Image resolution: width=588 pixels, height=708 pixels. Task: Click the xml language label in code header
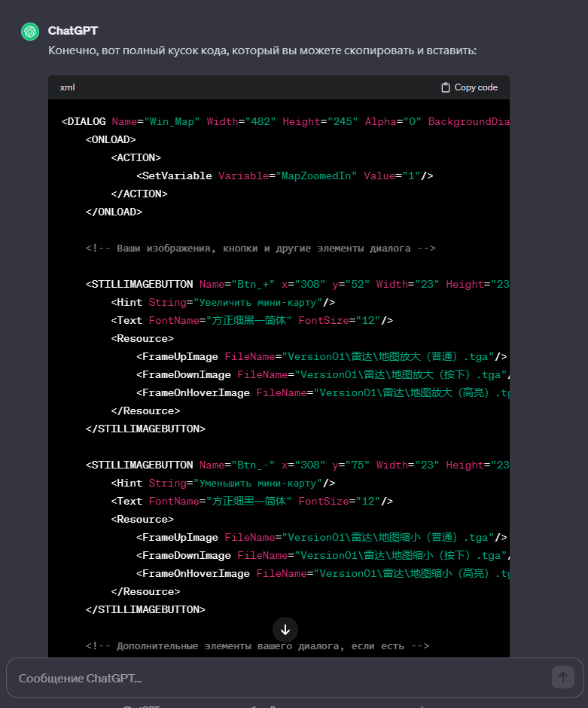67,87
